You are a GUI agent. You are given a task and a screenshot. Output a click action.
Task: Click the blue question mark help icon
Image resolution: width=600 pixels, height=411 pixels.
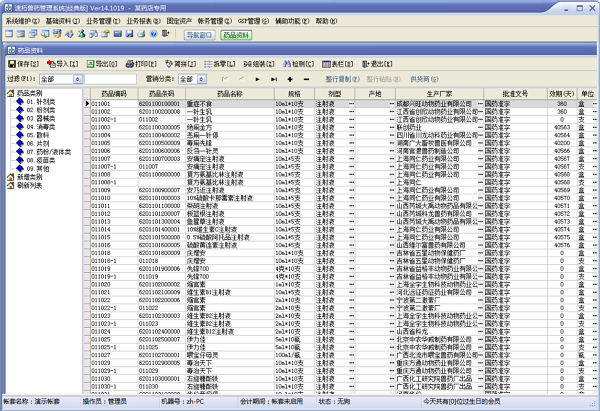153,34
